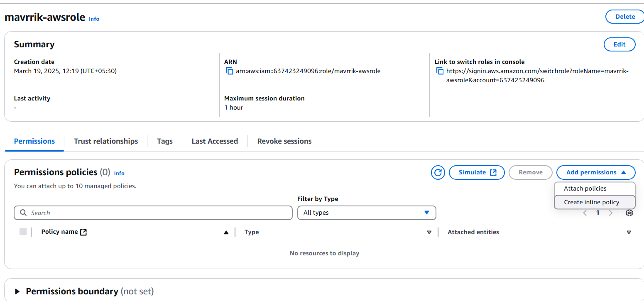The image size is (644, 301).
Task: Sort by Attached entities column arrow
Action: click(629, 232)
